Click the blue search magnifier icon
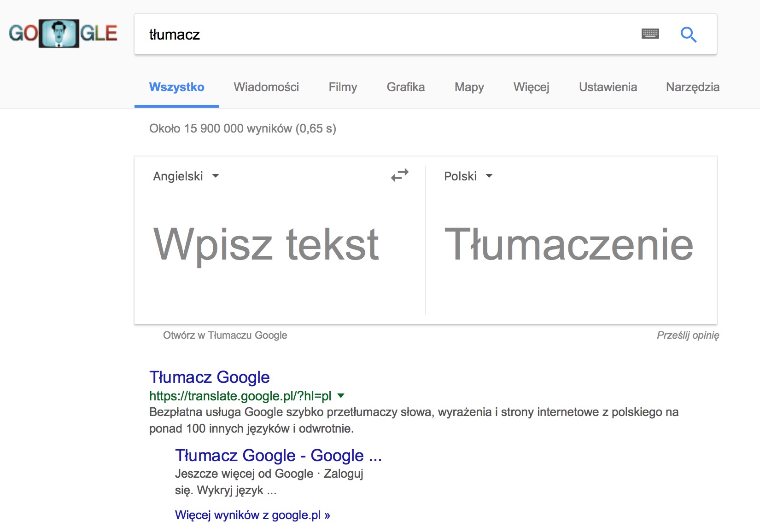Image resolution: width=760 pixels, height=532 pixels. coord(688,35)
